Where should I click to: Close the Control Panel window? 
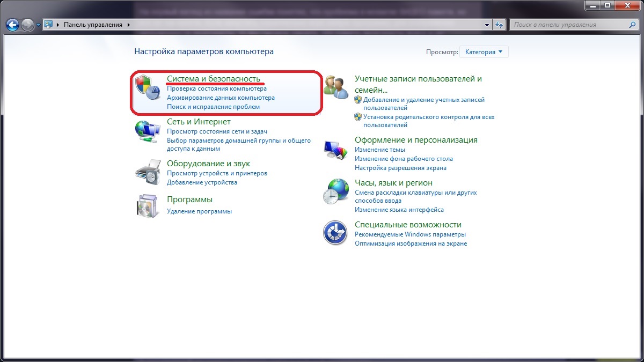[x=628, y=5]
